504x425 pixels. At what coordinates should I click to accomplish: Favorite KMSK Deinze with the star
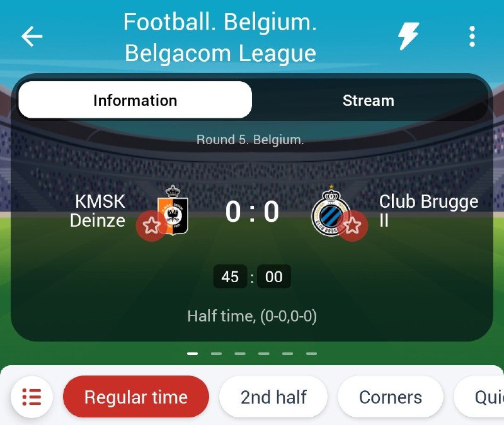coord(151,225)
